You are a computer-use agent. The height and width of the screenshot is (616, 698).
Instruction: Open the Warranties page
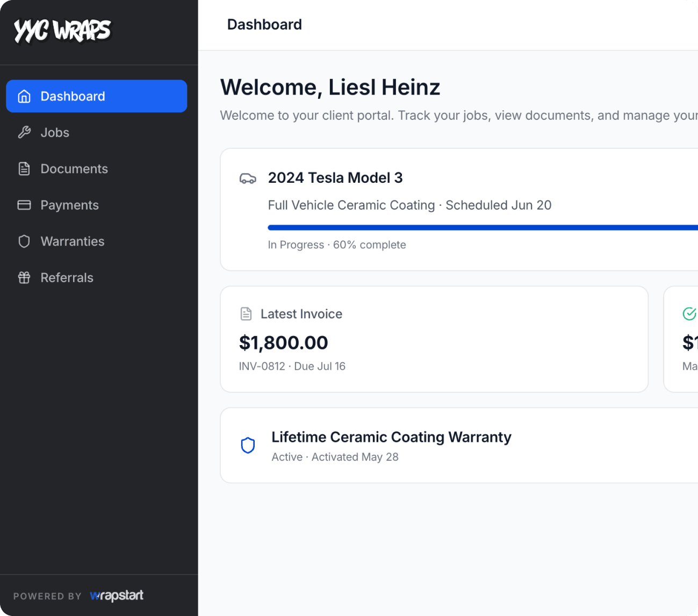click(97, 241)
